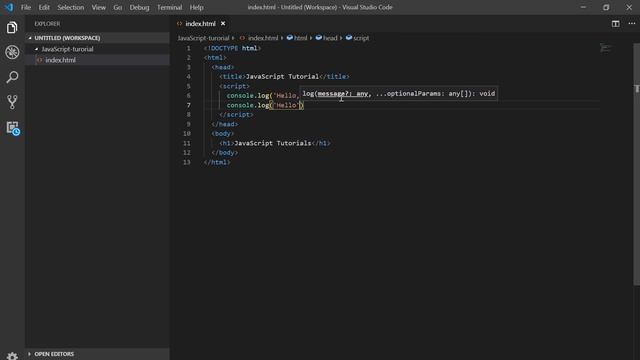Screen dimensions: 640x360
Task: Close the index.html editor tab
Action: point(223,24)
